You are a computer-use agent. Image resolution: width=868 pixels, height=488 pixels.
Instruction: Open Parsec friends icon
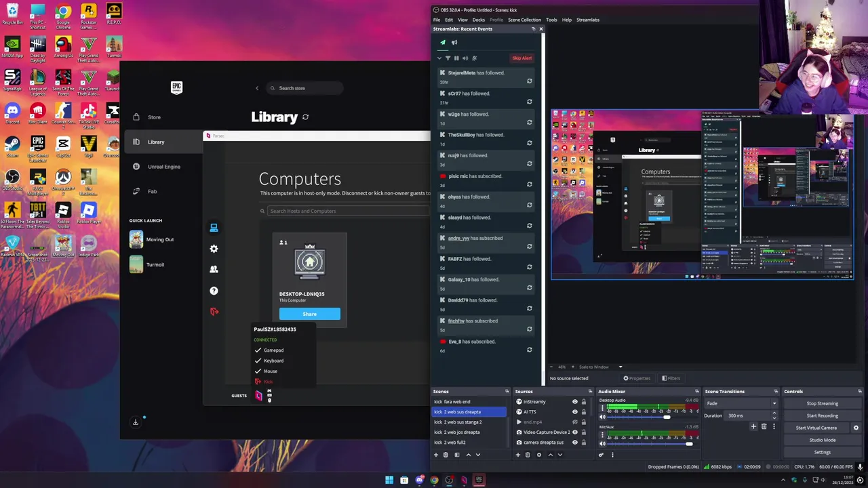click(x=214, y=269)
